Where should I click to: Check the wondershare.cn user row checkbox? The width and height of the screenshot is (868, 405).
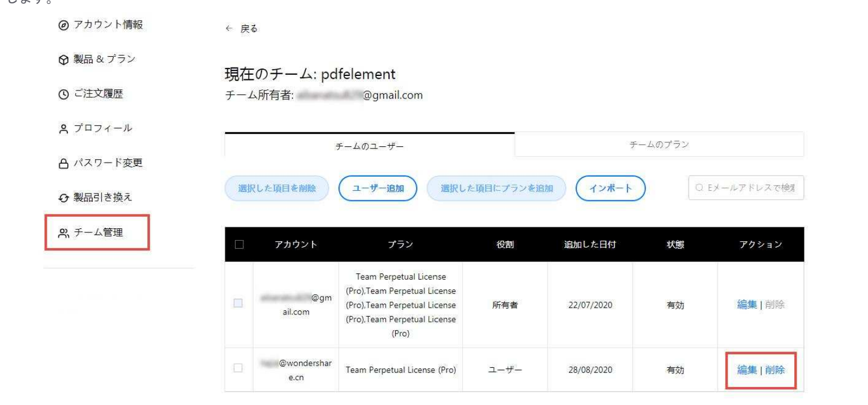tap(238, 367)
